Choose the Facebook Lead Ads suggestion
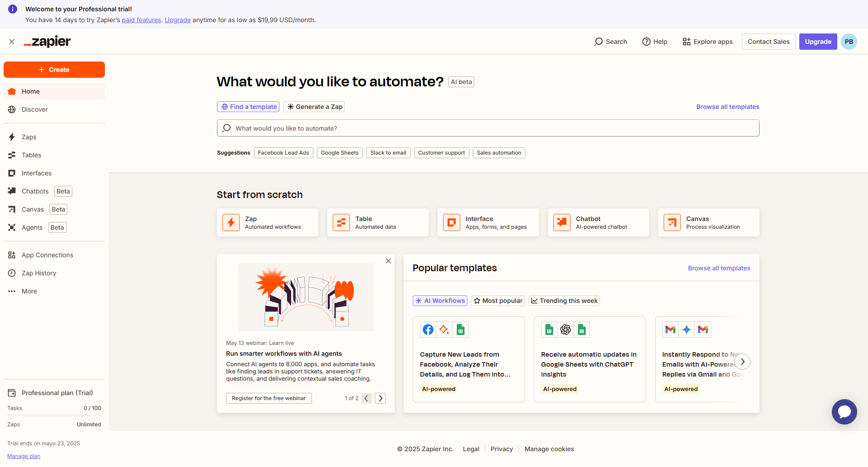The height and width of the screenshot is (467, 868). click(x=283, y=153)
